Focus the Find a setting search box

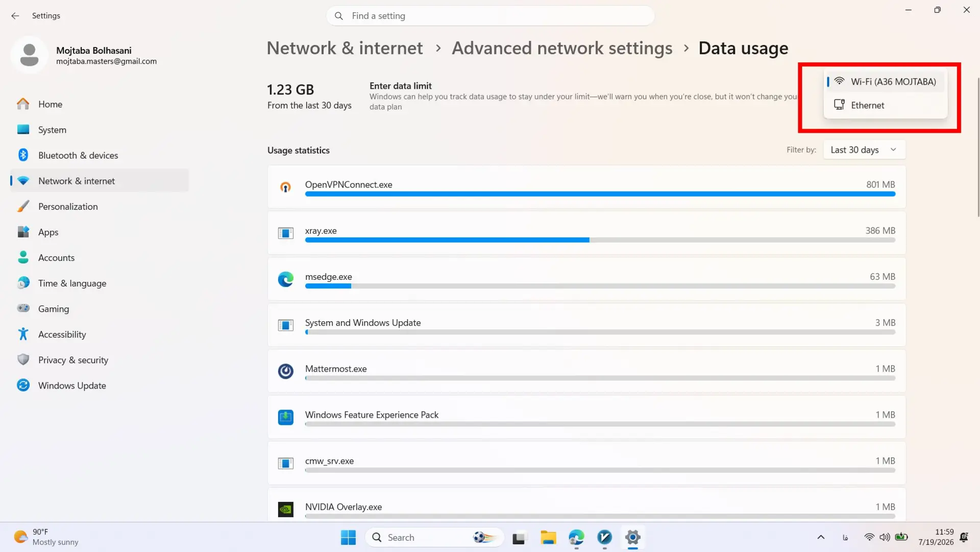(x=490, y=16)
